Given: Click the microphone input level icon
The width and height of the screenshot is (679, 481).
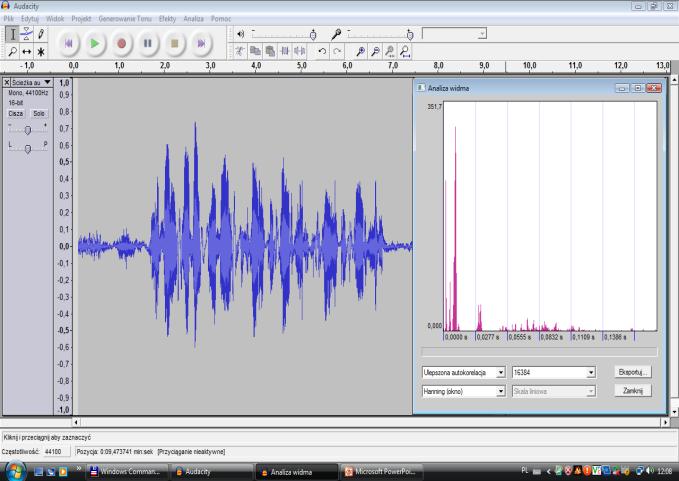Looking at the screenshot, I should point(336,34).
